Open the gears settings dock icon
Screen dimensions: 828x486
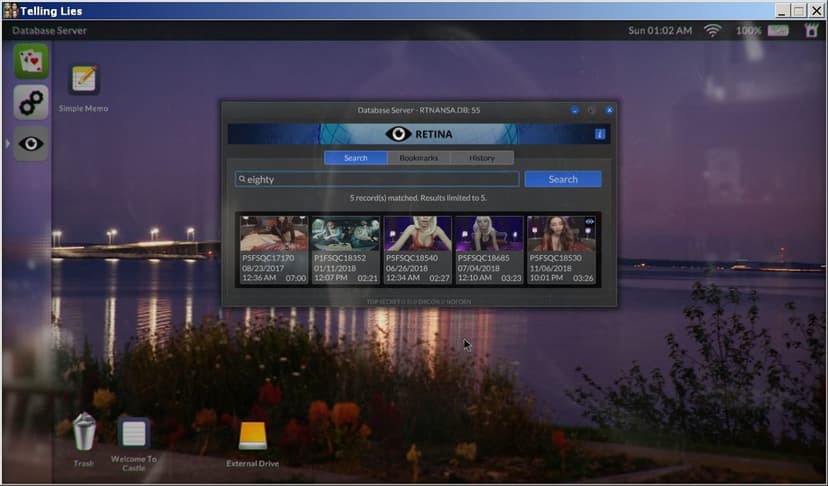[31, 102]
